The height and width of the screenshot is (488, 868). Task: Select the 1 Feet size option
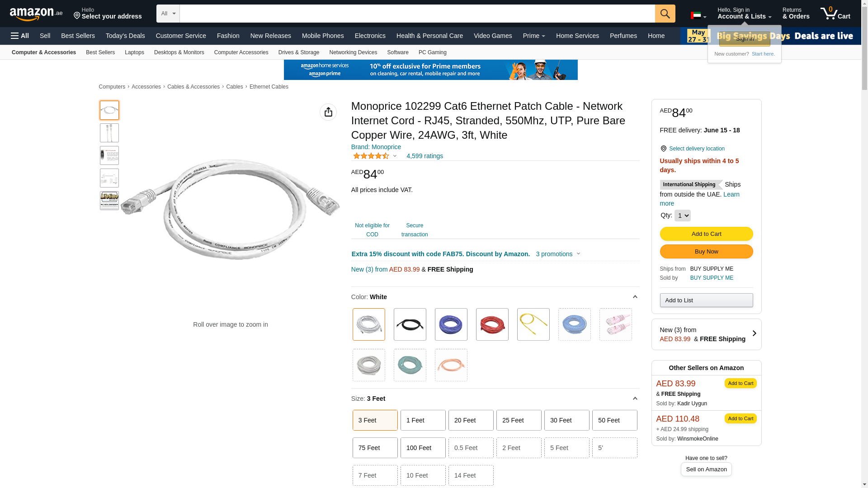[x=423, y=420]
